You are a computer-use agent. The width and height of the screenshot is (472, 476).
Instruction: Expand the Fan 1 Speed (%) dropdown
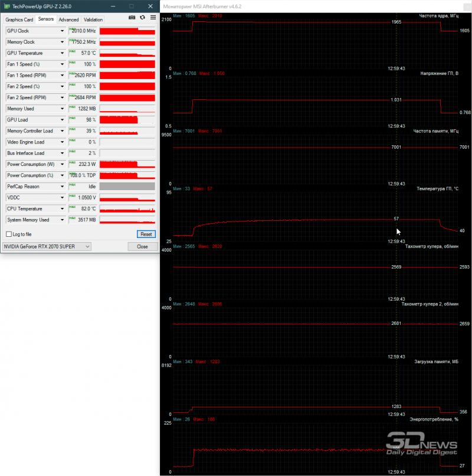[62, 64]
